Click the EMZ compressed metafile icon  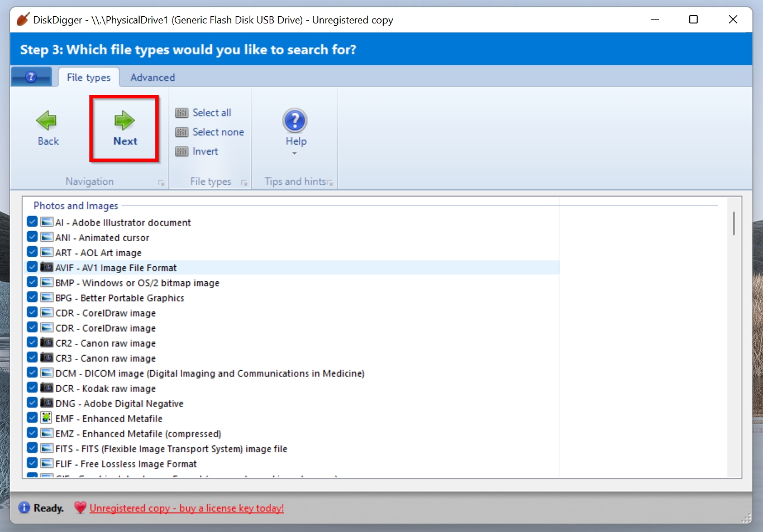click(x=47, y=433)
